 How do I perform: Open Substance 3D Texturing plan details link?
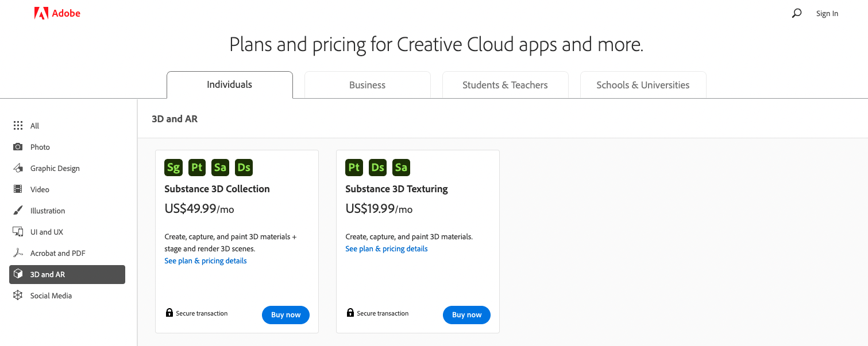387,248
